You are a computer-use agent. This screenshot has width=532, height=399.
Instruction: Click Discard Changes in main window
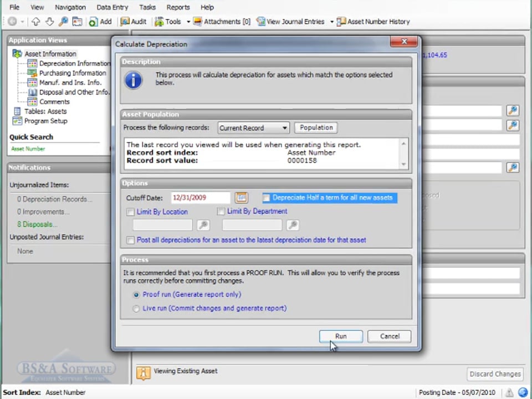(495, 374)
